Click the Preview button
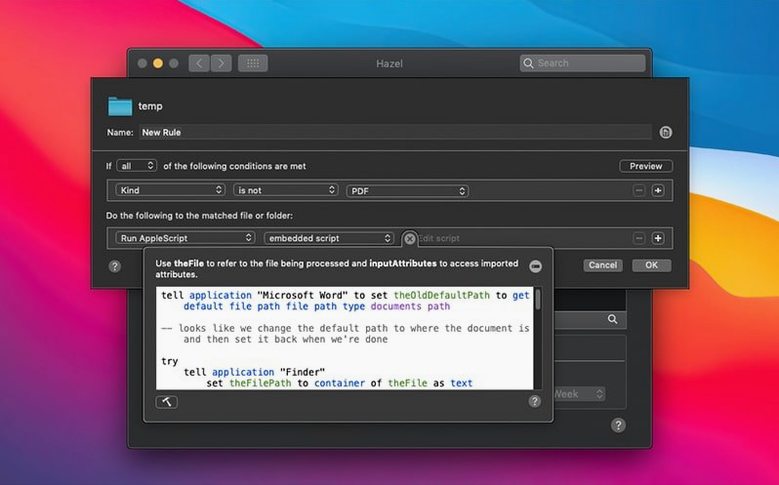Screen dimensions: 779x485 point(646,166)
